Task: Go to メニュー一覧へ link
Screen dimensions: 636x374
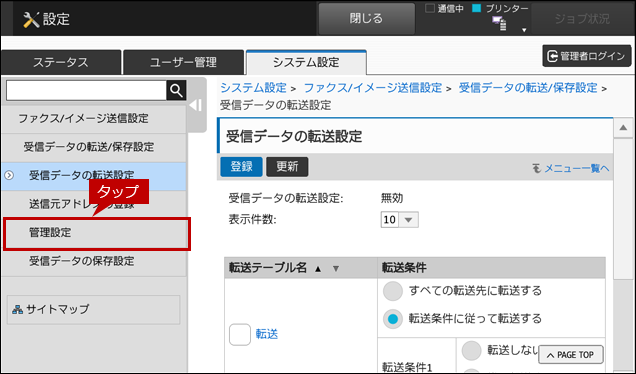Action: coord(576,168)
